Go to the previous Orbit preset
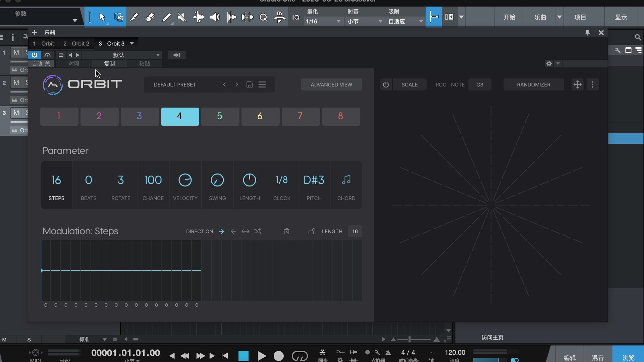Screen dimensions: 644x362 point(224,84)
